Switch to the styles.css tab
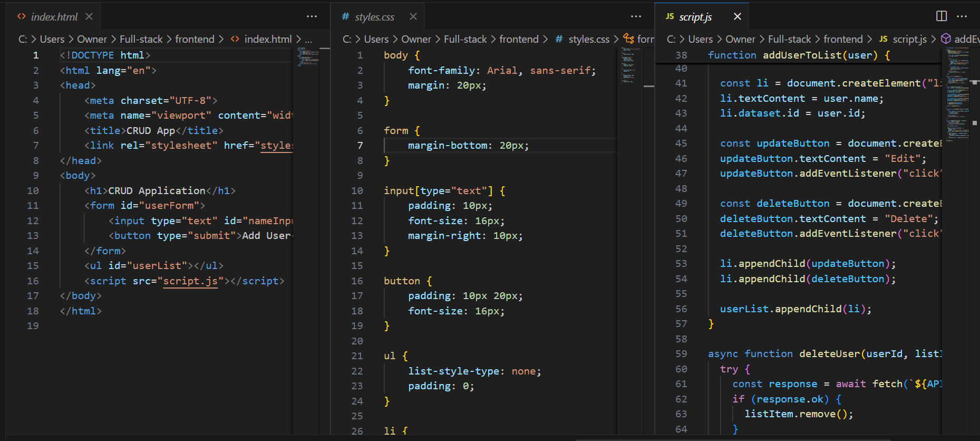 coord(377,16)
